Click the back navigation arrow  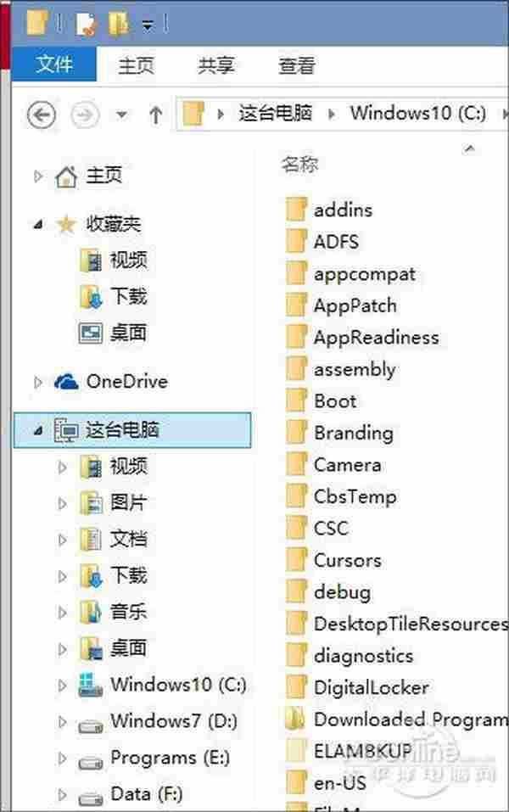(x=40, y=114)
